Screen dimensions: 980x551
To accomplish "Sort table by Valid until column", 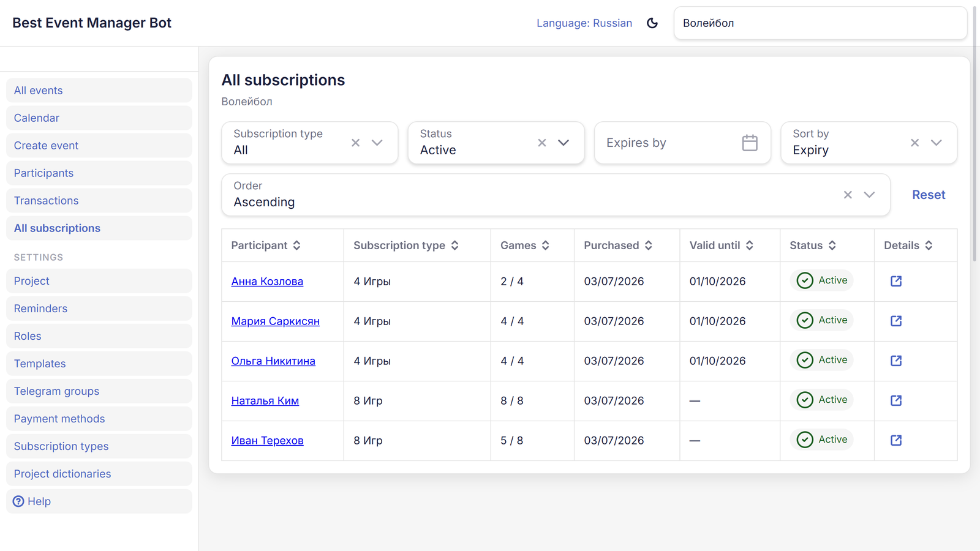I will click(750, 246).
